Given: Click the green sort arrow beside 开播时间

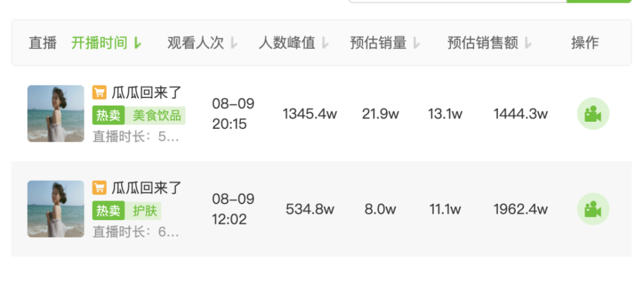Looking at the screenshot, I should coord(137,43).
